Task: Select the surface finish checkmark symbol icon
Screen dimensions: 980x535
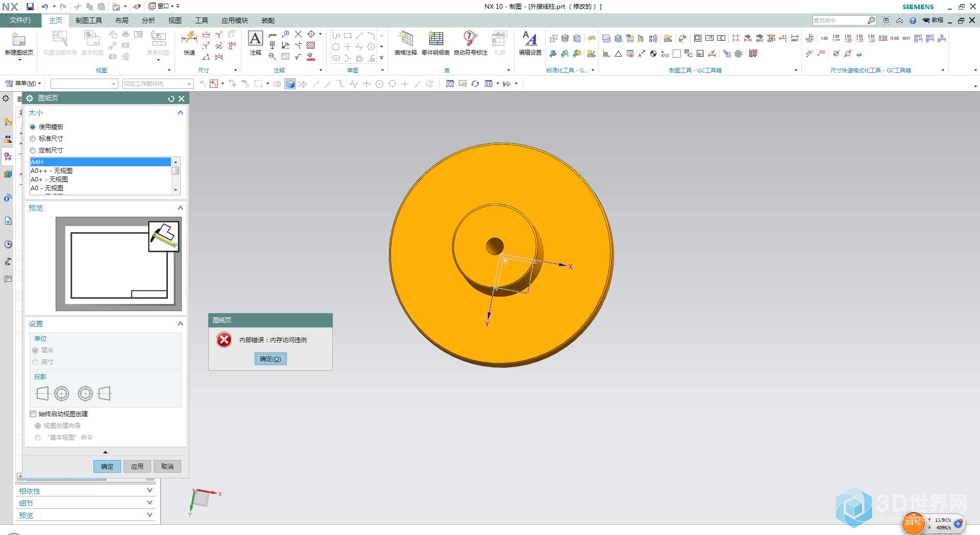Action: pos(298,57)
